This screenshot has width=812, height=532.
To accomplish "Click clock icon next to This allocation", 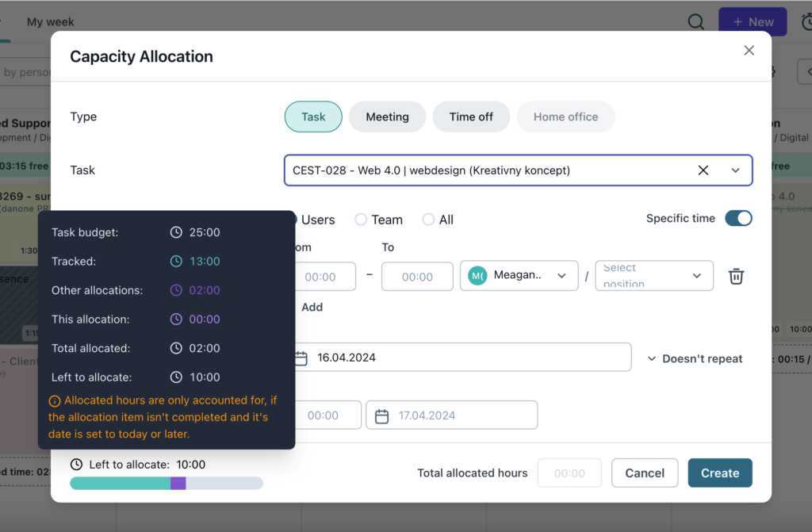I will click(x=176, y=319).
